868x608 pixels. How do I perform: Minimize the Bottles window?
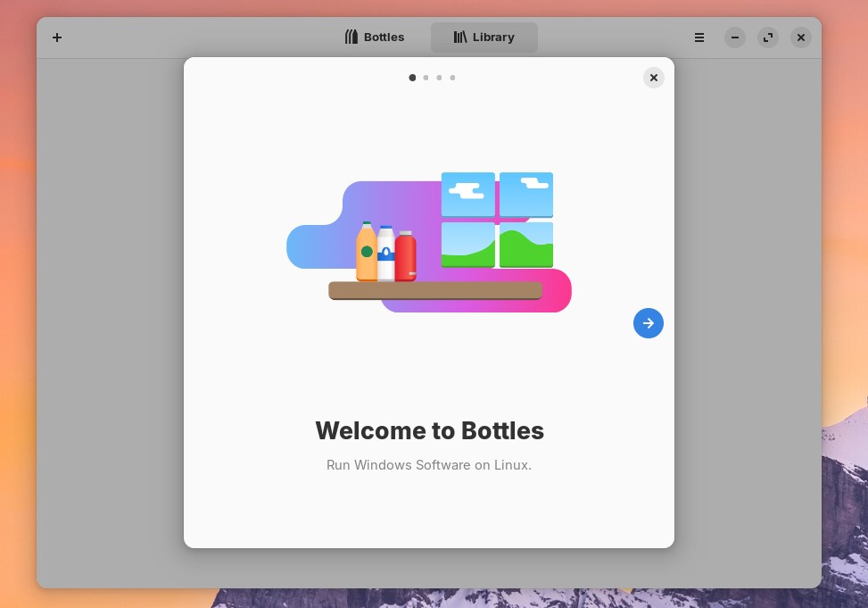point(734,37)
